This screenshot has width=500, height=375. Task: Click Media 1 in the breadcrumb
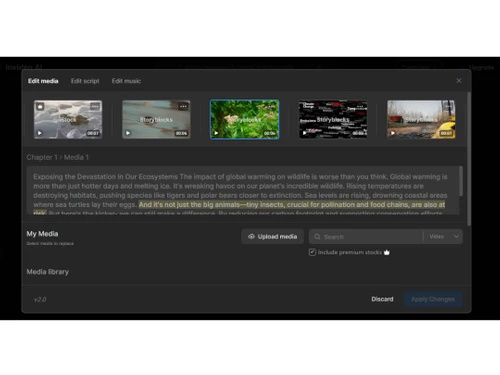point(76,157)
